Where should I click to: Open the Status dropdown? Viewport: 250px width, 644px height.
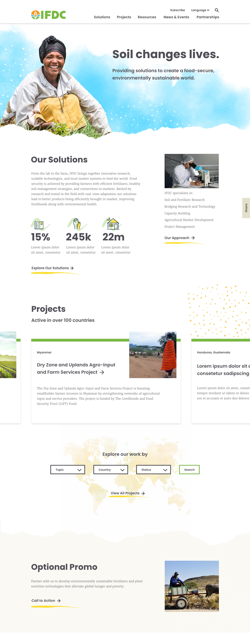click(x=153, y=469)
